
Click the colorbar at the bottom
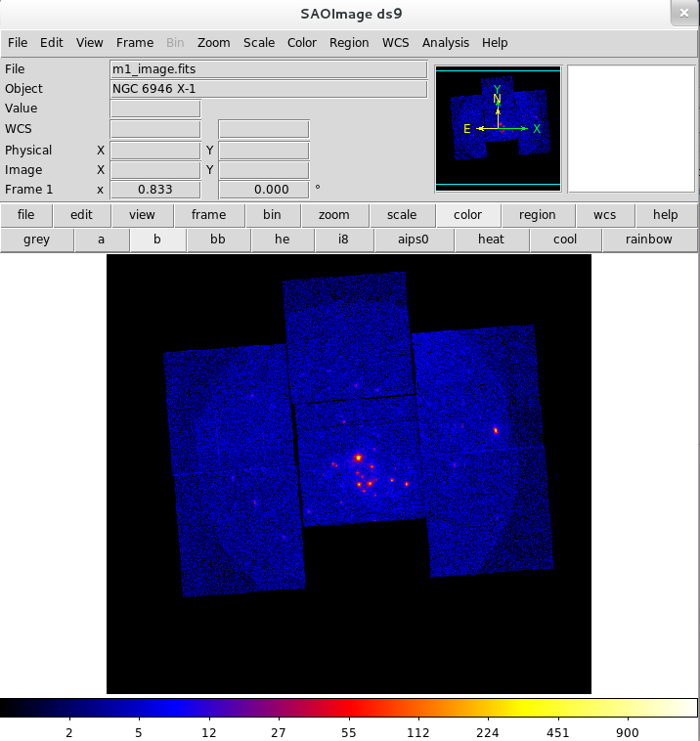tap(349, 708)
